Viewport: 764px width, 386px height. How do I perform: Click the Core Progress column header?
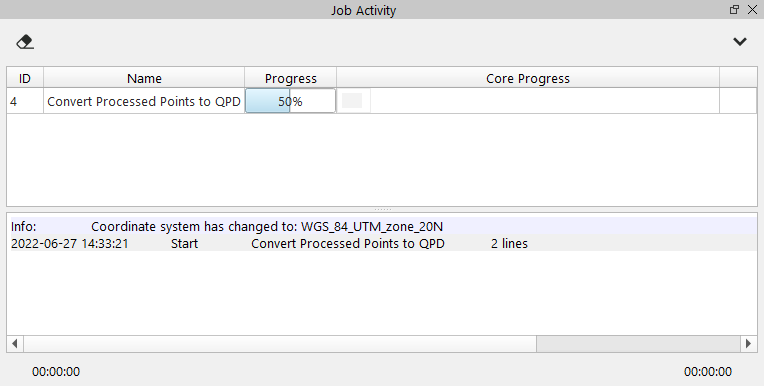(x=528, y=78)
